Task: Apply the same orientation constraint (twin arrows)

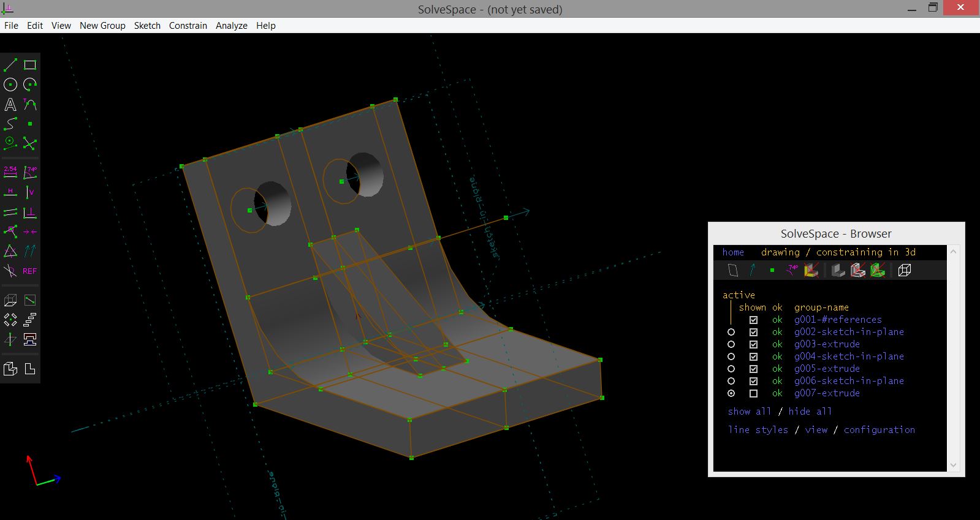Action: 30,251
